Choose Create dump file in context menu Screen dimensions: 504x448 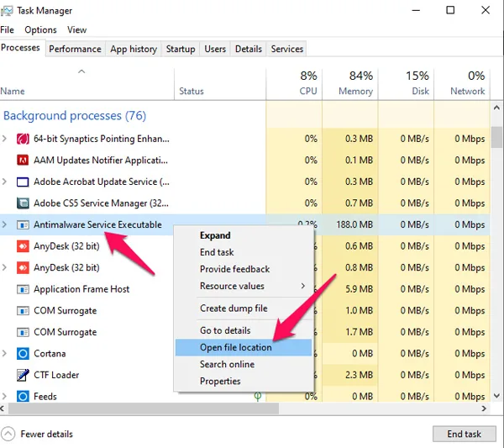coord(244,308)
